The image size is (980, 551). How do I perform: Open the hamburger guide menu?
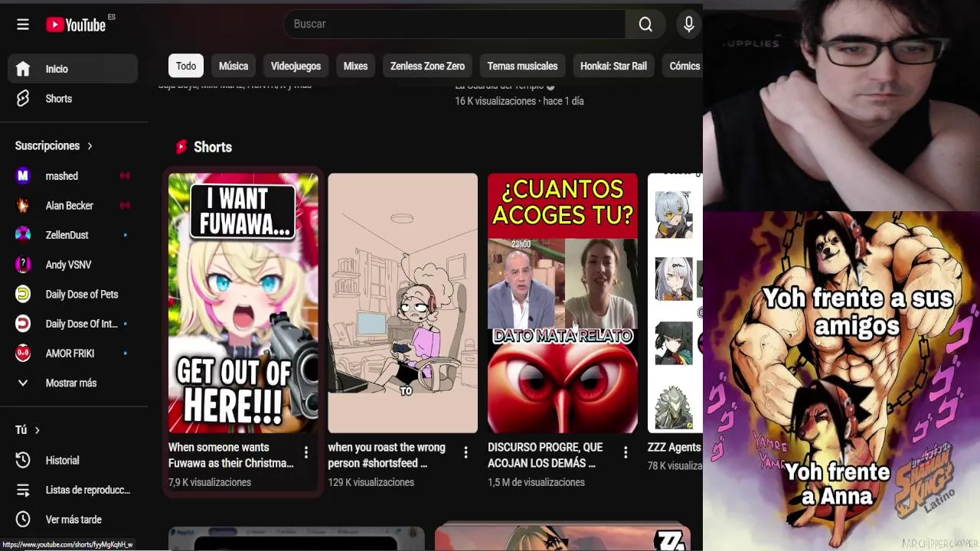(x=23, y=24)
